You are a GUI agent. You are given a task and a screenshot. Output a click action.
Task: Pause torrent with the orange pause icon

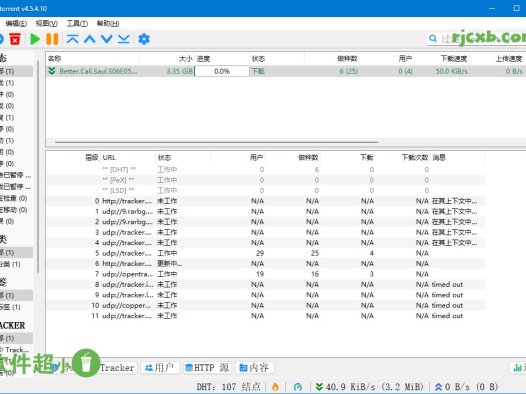[52, 39]
